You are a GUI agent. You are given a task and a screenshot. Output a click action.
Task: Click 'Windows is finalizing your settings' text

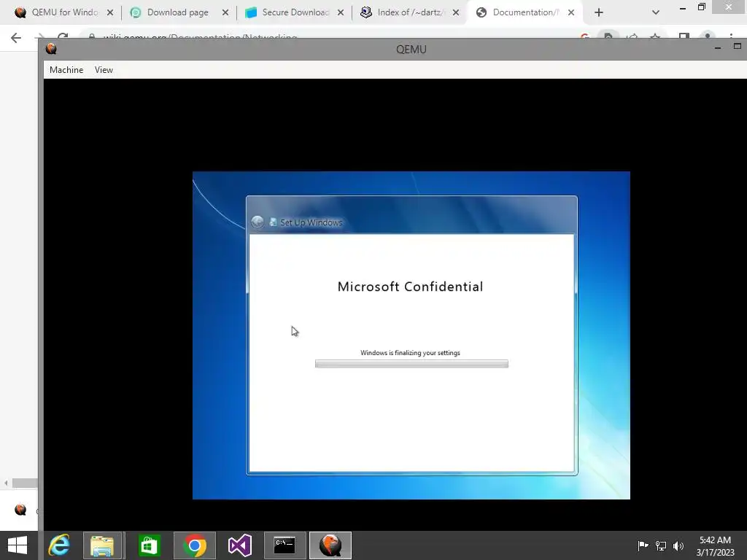410,353
